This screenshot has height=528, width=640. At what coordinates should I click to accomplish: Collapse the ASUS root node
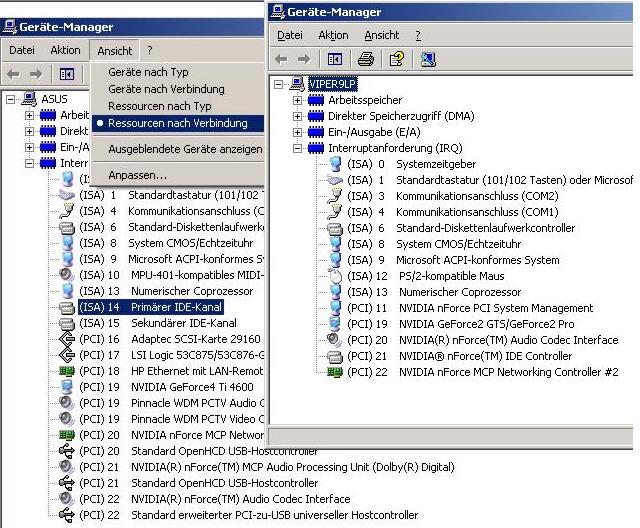pyautogui.click(x=11, y=99)
